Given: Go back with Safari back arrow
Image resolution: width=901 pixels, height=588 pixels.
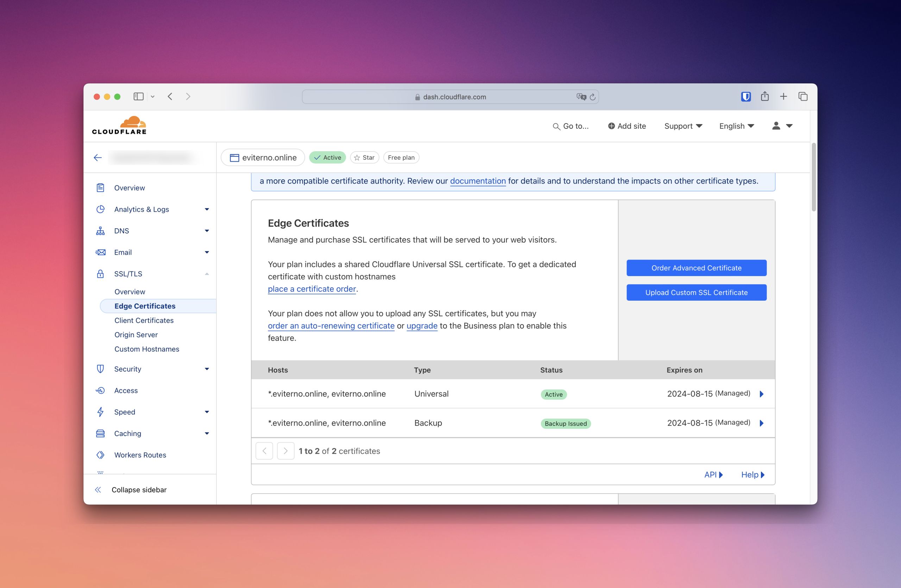Looking at the screenshot, I should (x=170, y=96).
